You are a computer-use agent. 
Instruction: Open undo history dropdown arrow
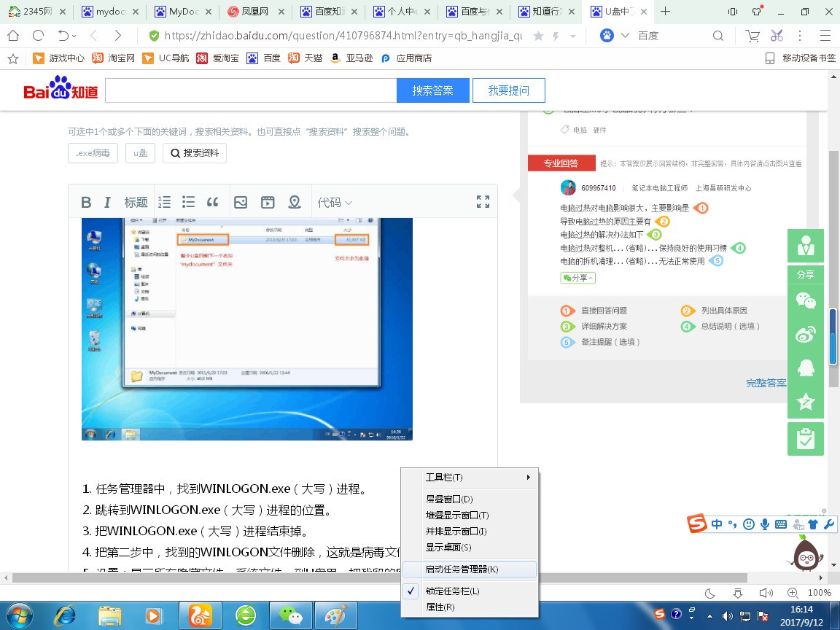click(74, 36)
